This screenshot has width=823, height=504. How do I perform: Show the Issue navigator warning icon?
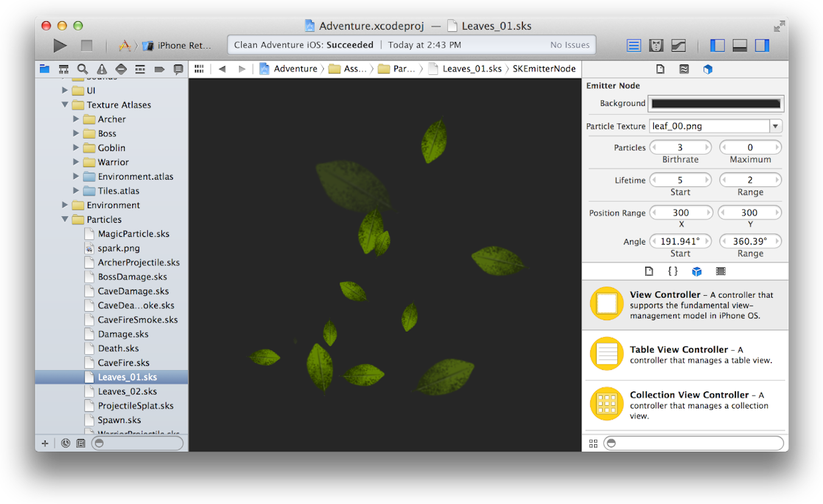[101, 69]
